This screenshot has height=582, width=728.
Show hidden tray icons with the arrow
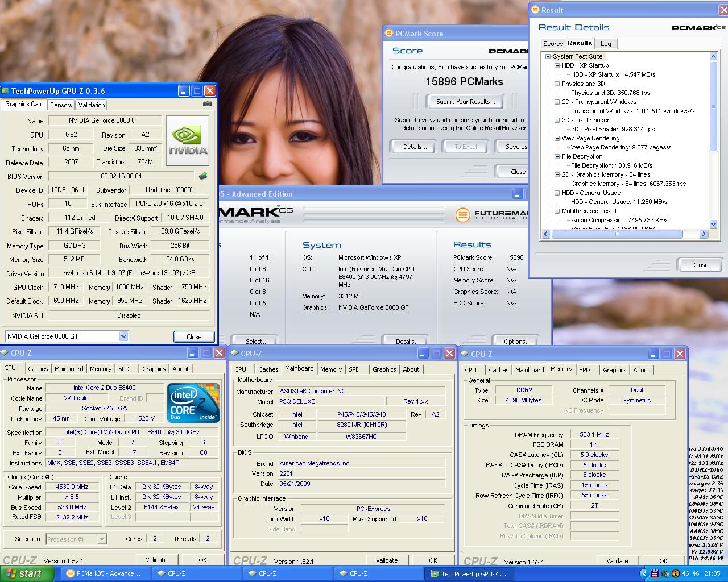coord(644,574)
